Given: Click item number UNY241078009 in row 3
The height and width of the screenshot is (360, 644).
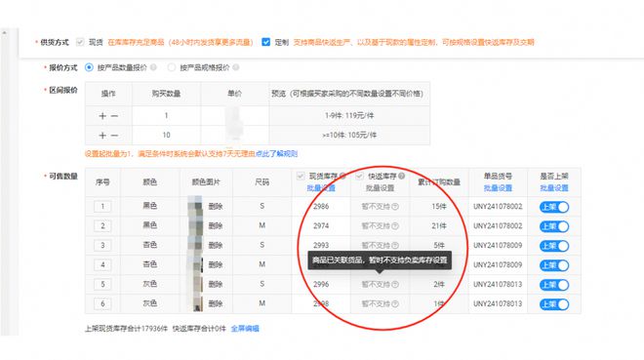Looking at the screenshot, I should 498,245.
